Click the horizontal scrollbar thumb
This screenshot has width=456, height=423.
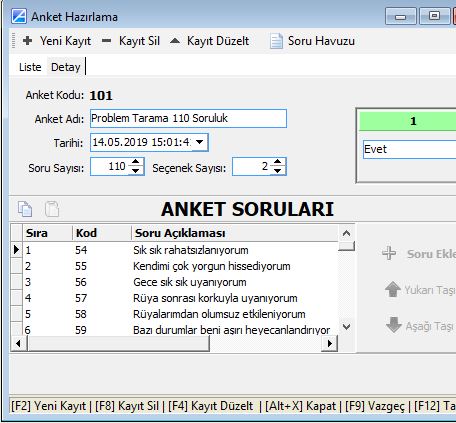pos(118,343)
